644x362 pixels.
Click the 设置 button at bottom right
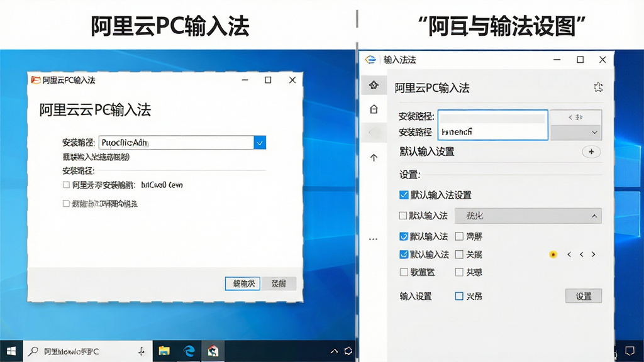(x=583, y=296)
